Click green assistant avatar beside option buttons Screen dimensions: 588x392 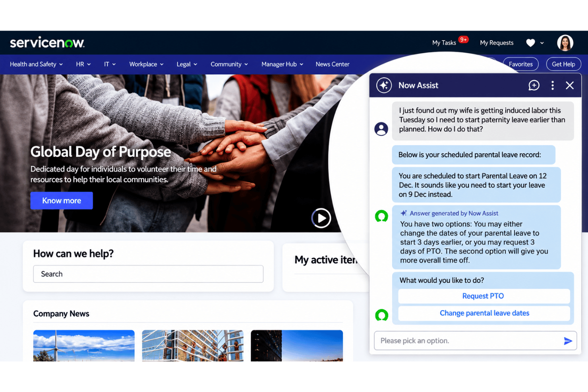pos(381,315)
